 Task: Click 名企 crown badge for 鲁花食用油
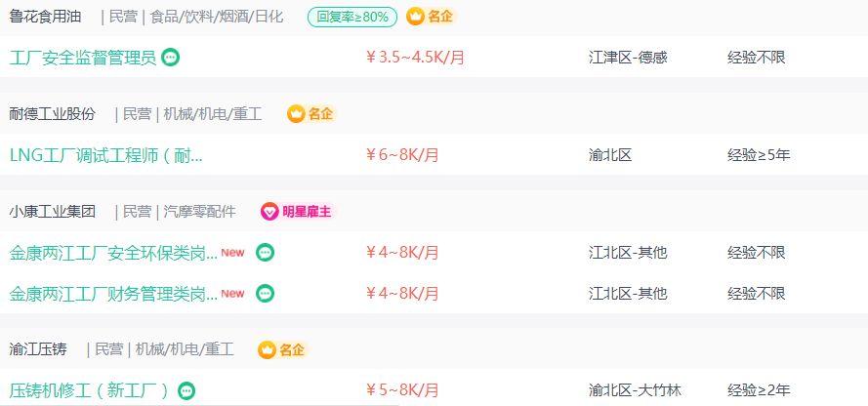[432, 17]
